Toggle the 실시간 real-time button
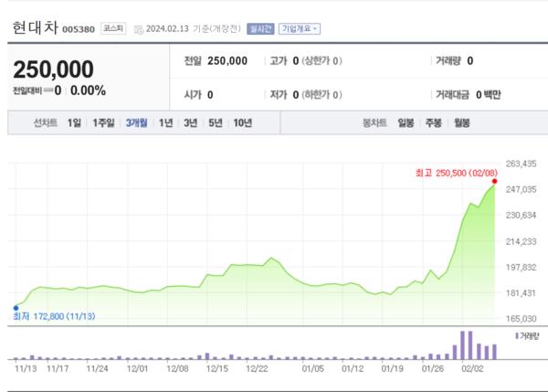 tap(260, 29)
